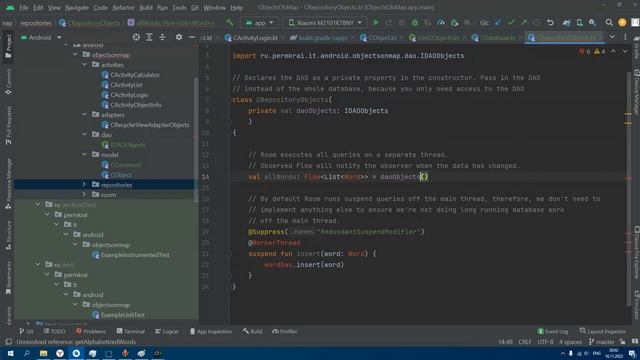Open Git tool window at bottom
This screenshot has height=360, width=640.
[27, 331]
